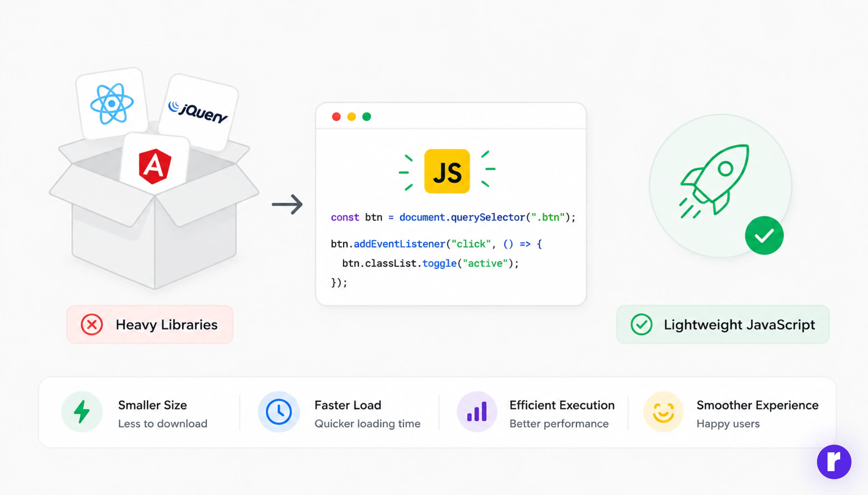Click the red X circle beside Heavy Libraries

point(92,325)
